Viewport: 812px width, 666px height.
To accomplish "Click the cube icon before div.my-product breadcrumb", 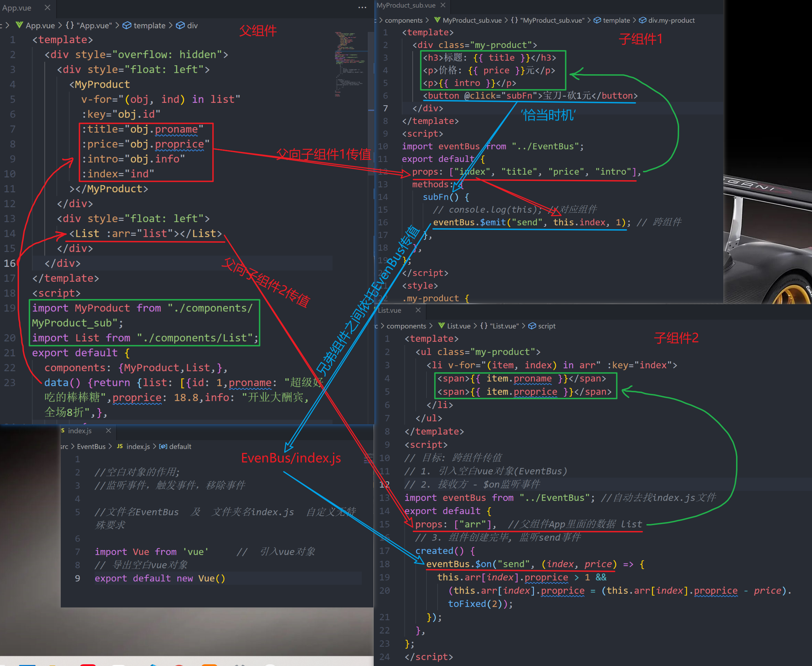I will [643, 20].
